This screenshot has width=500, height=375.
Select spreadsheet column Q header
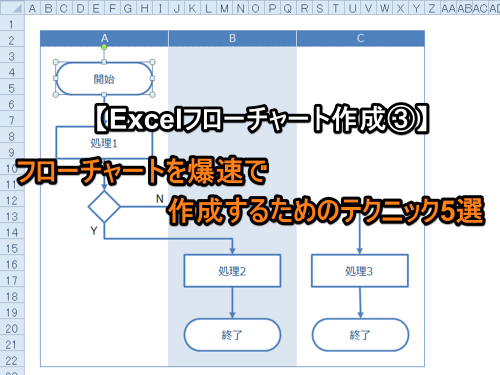(x=288, y=8)
